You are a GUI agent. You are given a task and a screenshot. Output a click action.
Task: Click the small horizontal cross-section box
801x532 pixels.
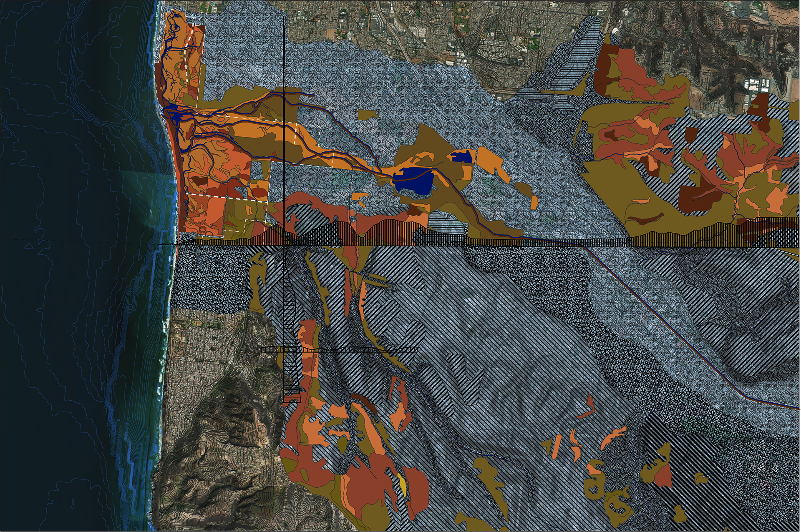coord(339,350)
